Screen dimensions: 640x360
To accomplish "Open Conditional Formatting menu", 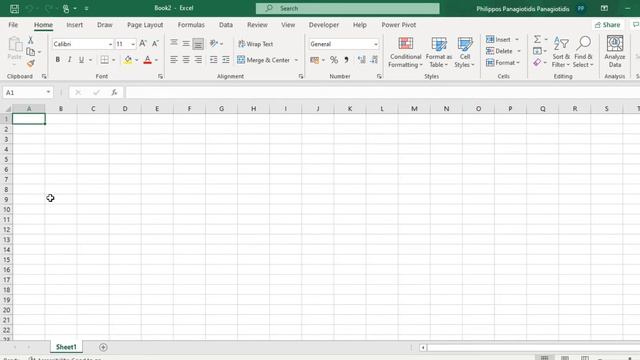I will click(x=405, y=52).
